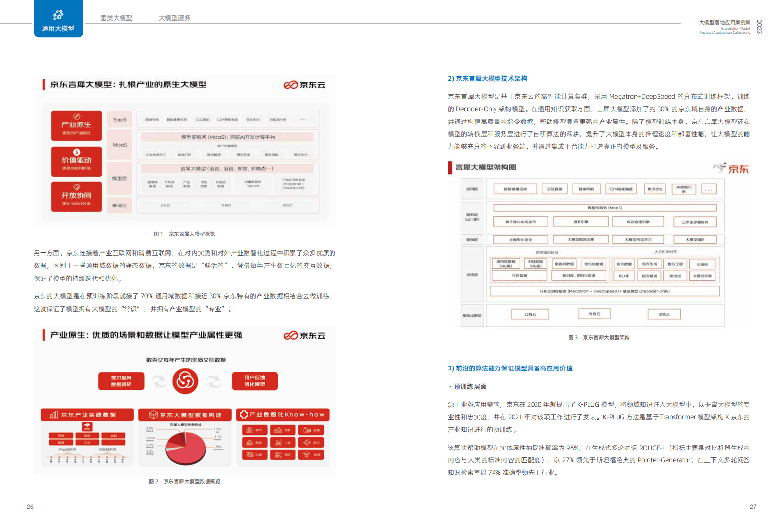Viewport: 784px width, 532px height.
Task: Click the network icon above 通用大模型
Action: click(x=58, y=15)
